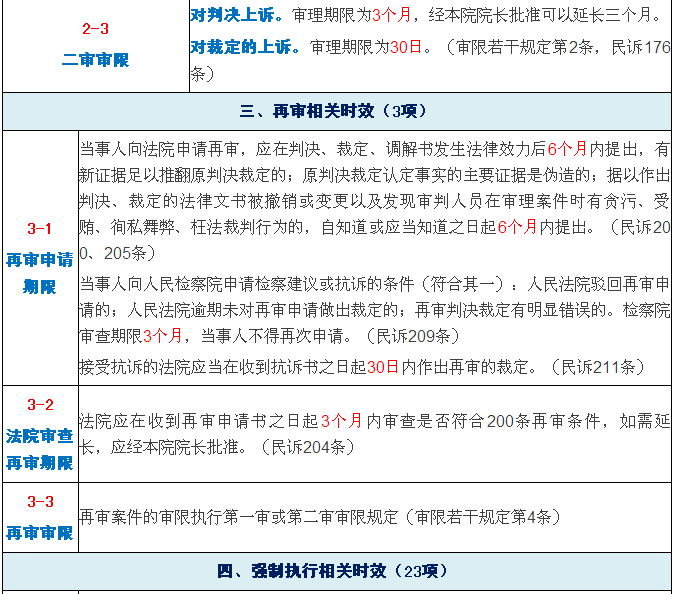Click the '期限' label under 再审申请
675x594 pixels.
[40, 286]
